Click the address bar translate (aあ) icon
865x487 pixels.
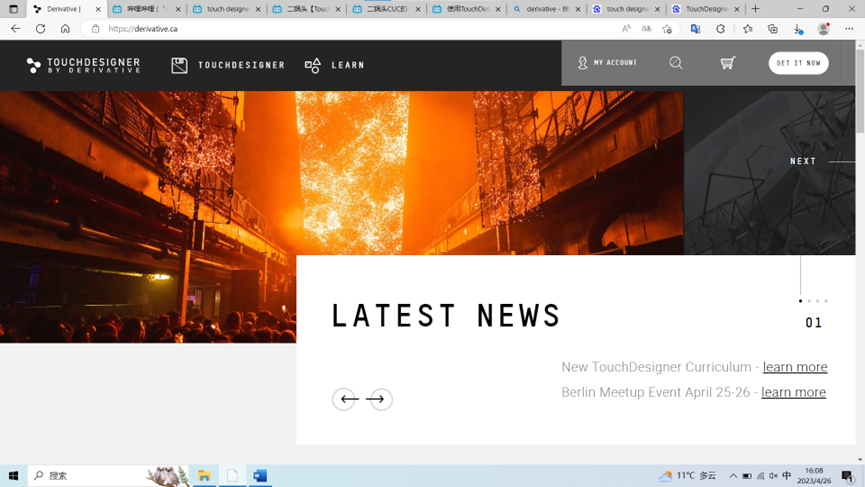click(x=647, y=29)
